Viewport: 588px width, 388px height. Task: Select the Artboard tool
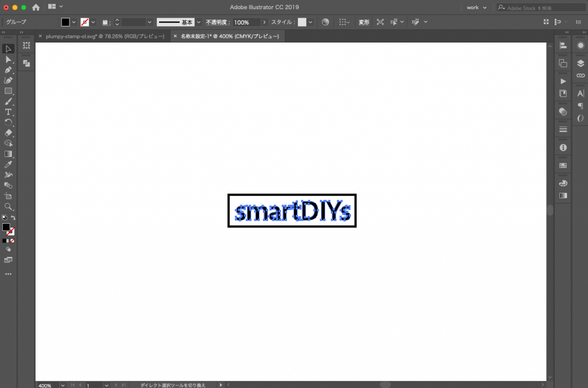coord(8,196)
